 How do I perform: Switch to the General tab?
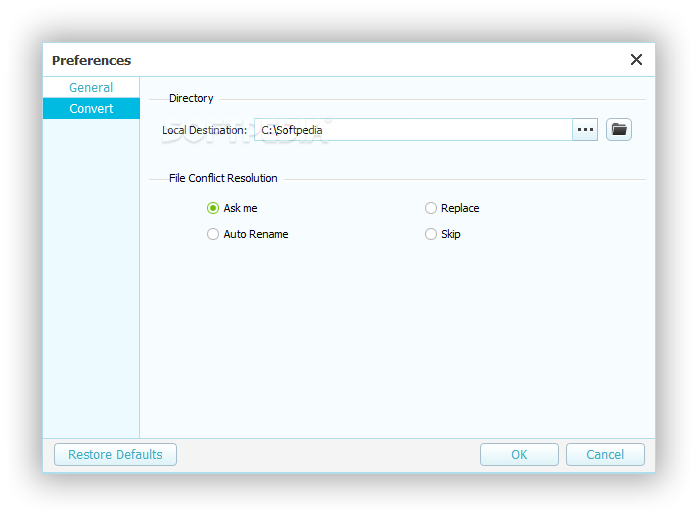(x=91, y=87)
